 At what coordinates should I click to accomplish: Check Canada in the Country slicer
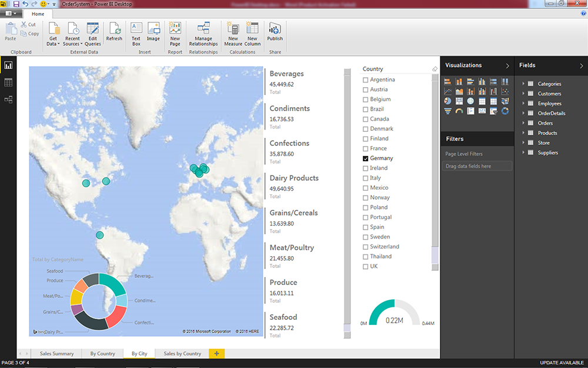(365, 119)
